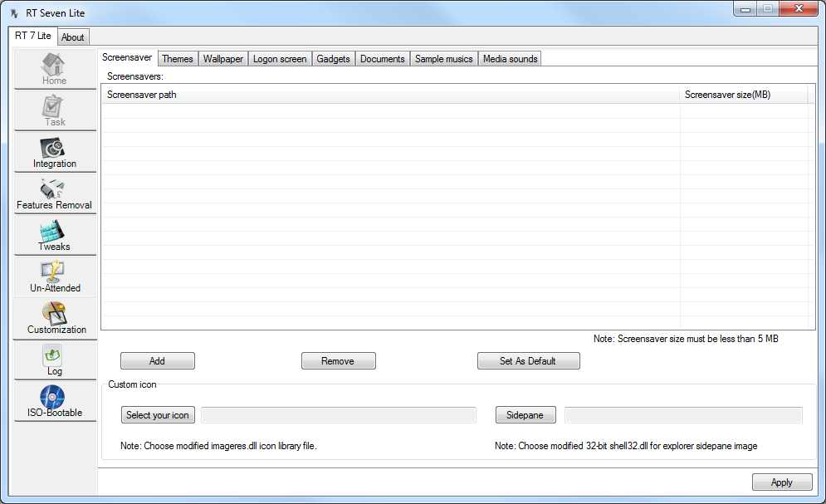The image size is (826, 504).
Task: Switch to Sample musics tab
Action: (444, 59)
